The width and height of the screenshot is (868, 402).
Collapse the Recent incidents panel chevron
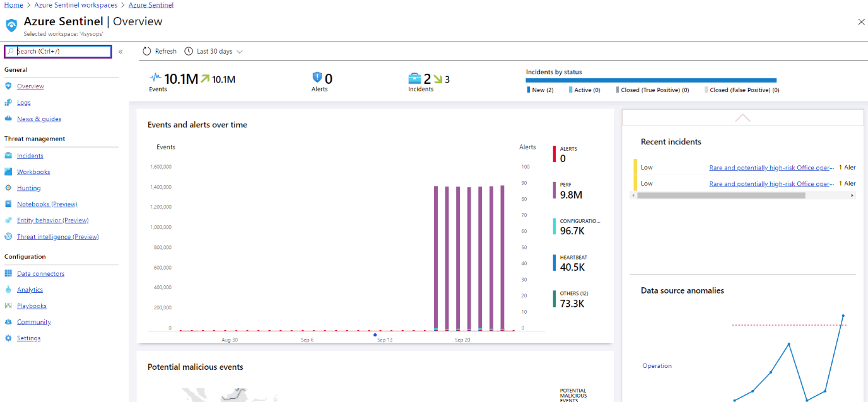point(742,117)
